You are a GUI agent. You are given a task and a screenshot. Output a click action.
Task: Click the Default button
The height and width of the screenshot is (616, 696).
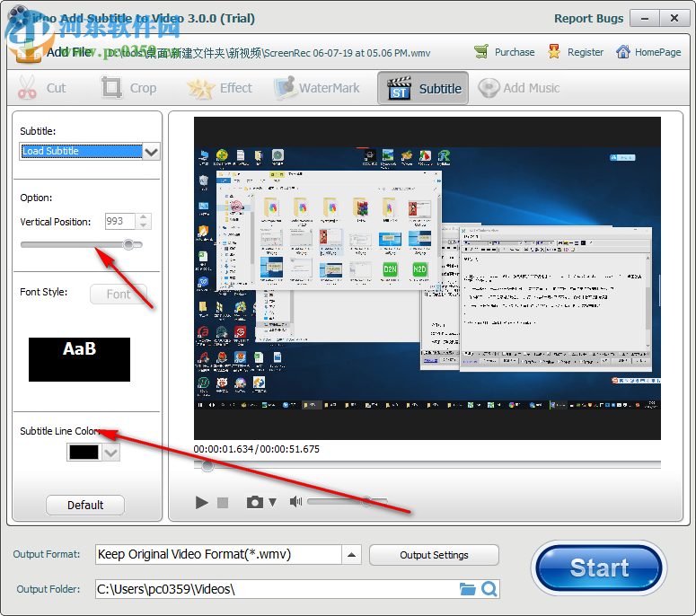84,505
